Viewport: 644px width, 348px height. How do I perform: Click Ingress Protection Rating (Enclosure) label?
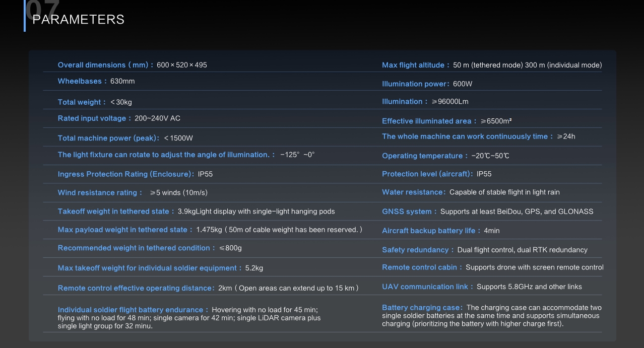[126, 174]
